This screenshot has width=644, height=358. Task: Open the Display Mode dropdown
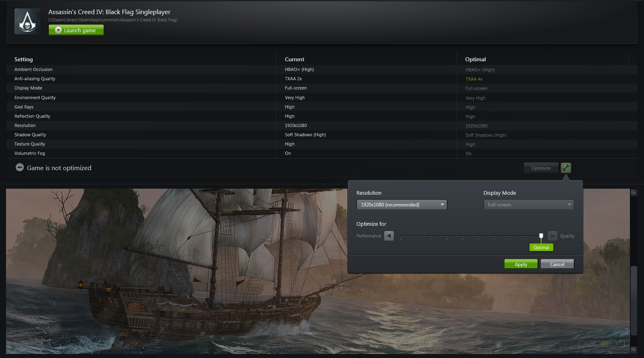(x=528, y=205)
